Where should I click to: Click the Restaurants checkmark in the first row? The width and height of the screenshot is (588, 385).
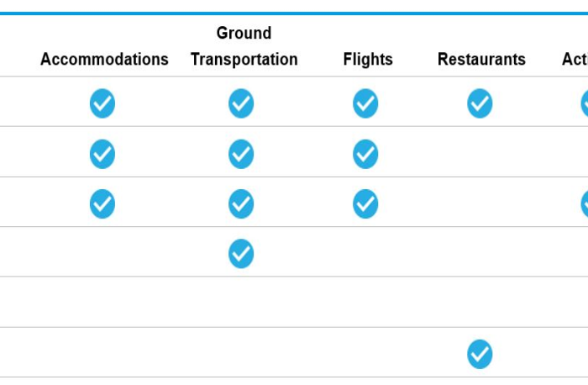(x=480, y=103)
